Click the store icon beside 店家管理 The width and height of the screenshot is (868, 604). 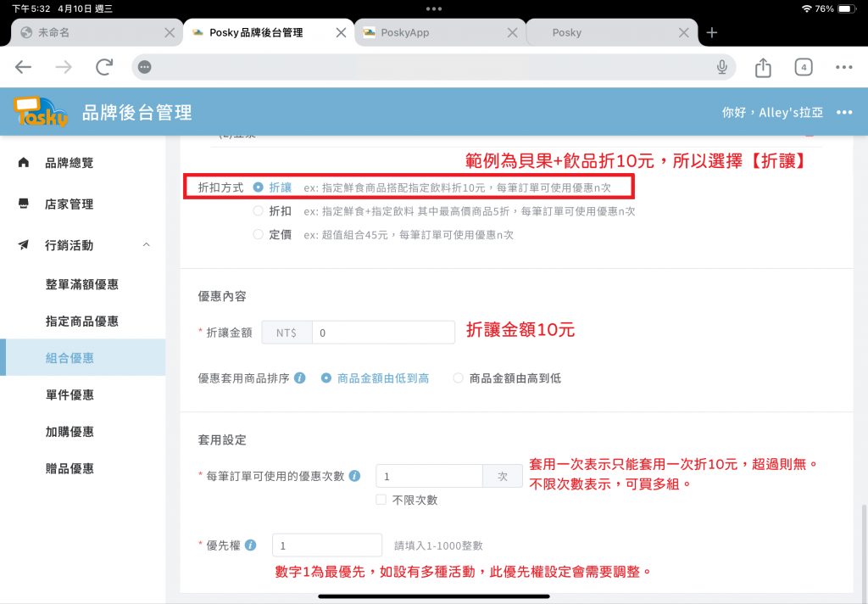[x=23, y=204]
